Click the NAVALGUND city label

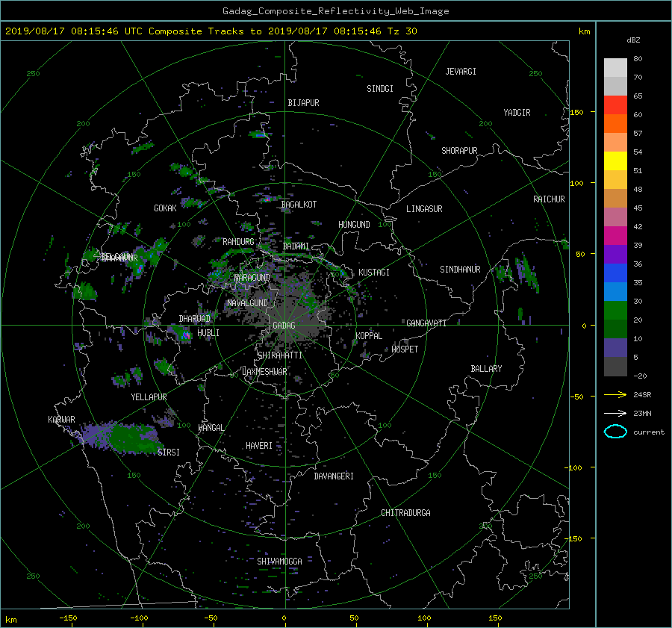(x=247, y=303)
